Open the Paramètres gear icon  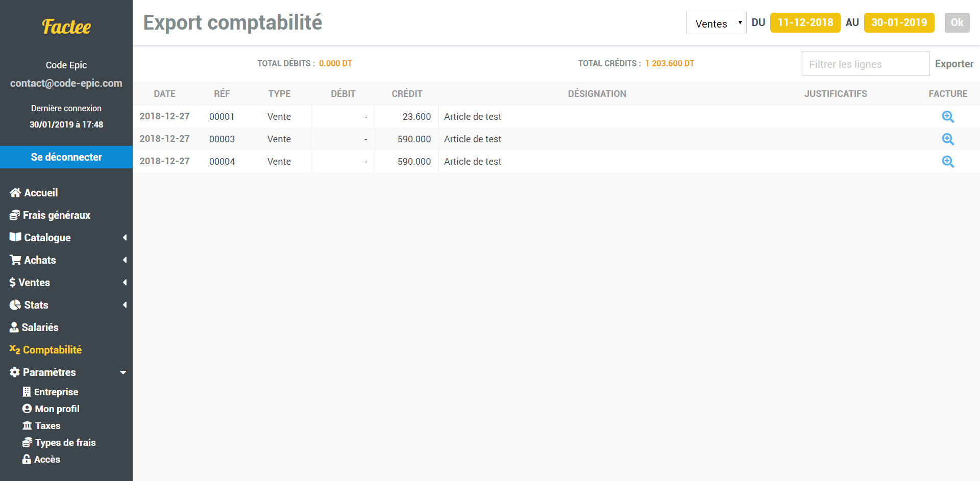[14, 372]
